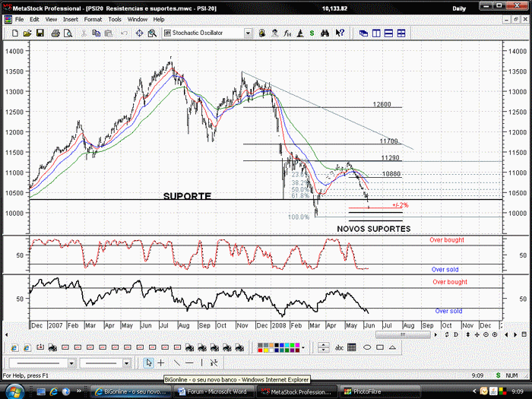
Task: Switch to PhotoFiltre taskbar button
Action: tap(380, 392)
